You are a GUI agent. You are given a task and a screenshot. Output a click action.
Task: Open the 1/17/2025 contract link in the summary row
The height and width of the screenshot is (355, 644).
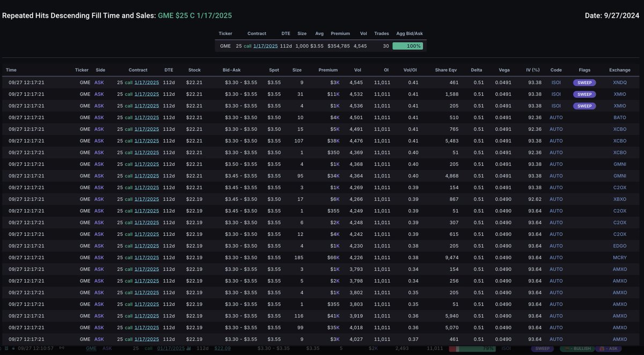(265, 46)
